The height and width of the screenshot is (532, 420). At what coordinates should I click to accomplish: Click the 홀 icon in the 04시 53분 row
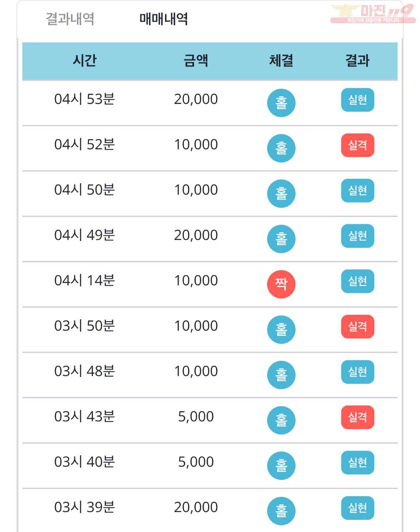(x=281, y=103)
